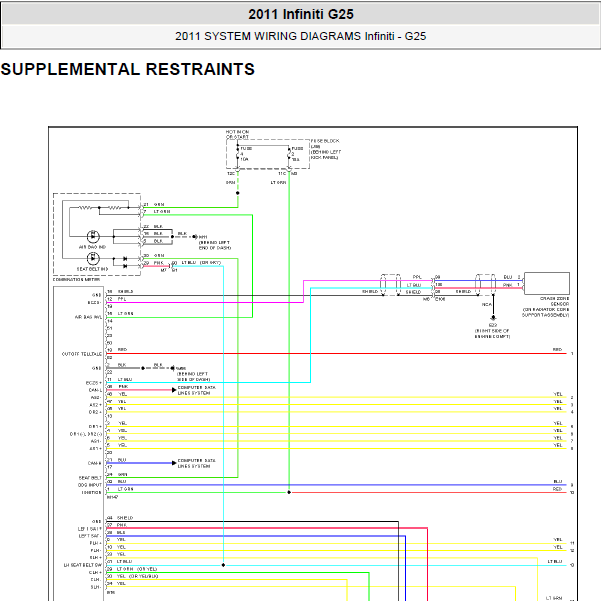Click the "AS1-" pin label
Viewport: 601px width, 601px height.
point(96,441)
